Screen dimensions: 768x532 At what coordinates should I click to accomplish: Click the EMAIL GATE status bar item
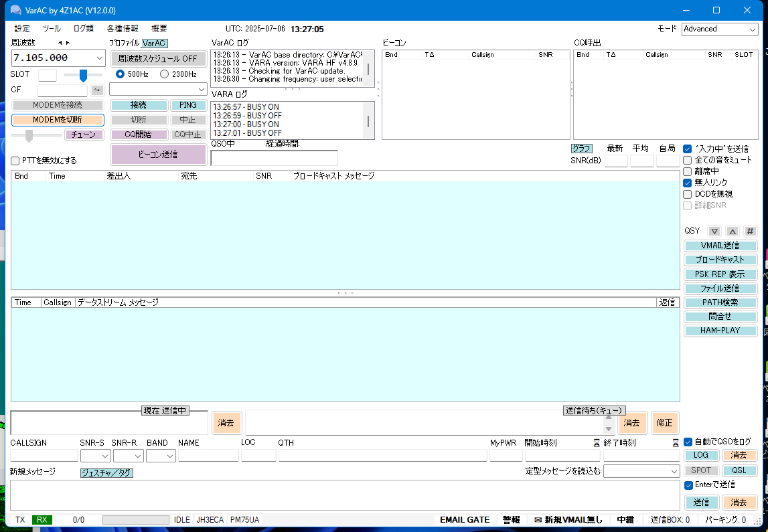[465, 520]
